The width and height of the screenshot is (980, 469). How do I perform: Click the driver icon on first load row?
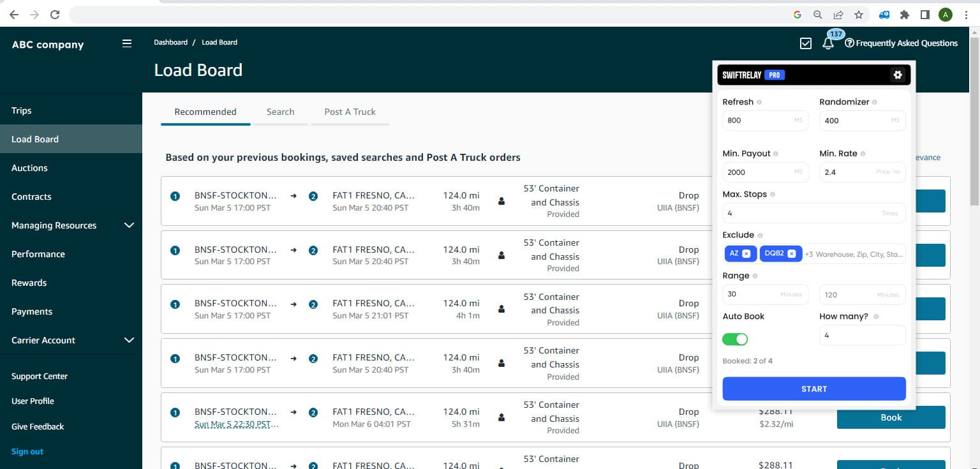pyautogui.click(x=501, y=201)
